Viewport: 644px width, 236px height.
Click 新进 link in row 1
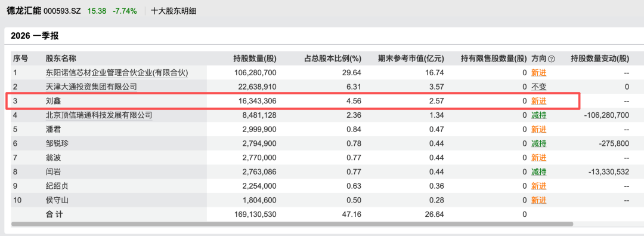click(x=539, y=73)
